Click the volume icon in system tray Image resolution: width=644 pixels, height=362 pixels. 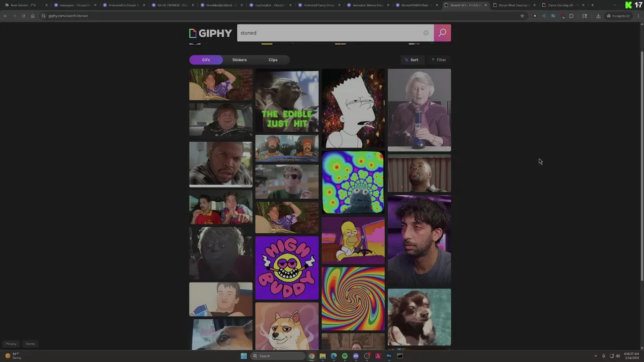[x=618, y=356]
